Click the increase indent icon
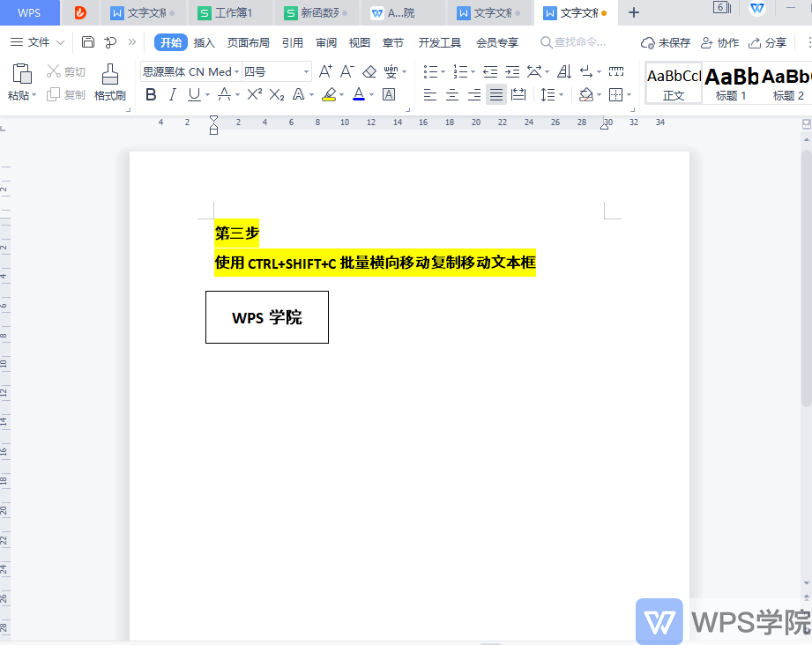The image size is (812, 645). tap(512, 71)
